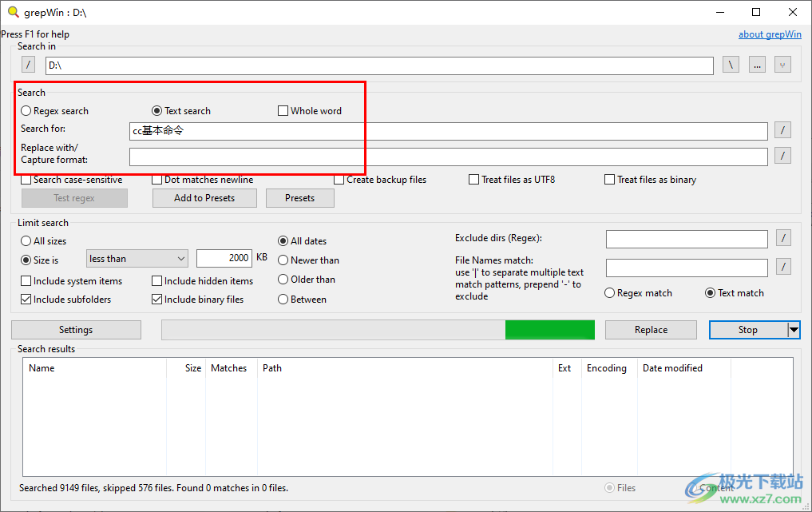Sort results by Matches column

[232, 368]
